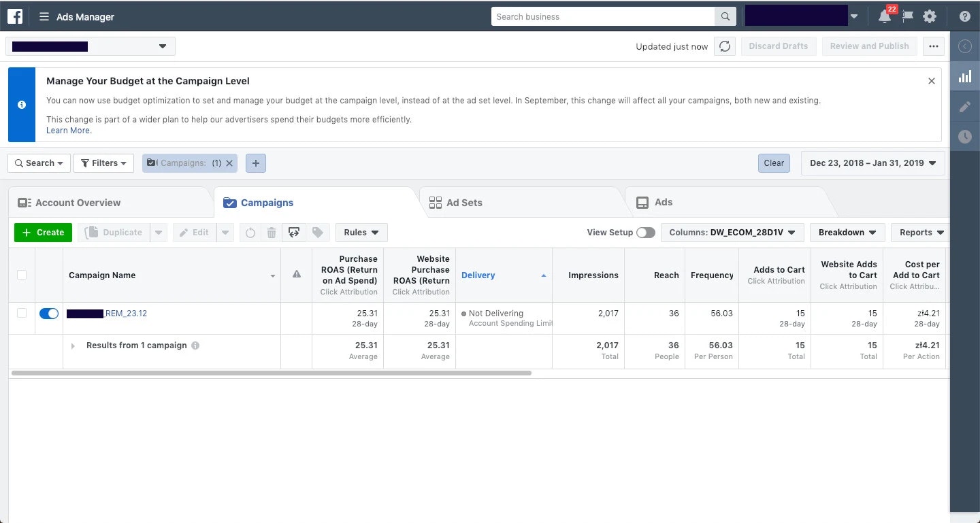Click into the Search business field
Viewport: 980px width, 523px height.
coord(603,16)
